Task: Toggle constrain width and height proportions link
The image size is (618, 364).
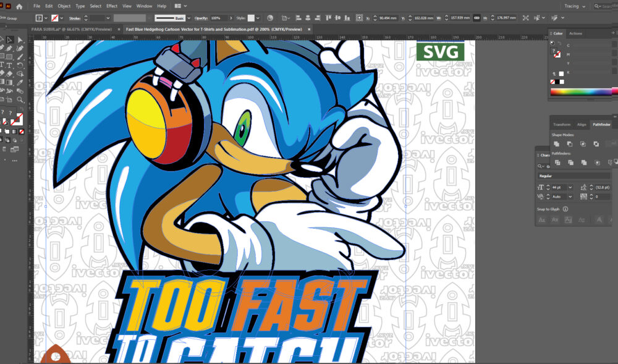Action: tap(476, 18)
